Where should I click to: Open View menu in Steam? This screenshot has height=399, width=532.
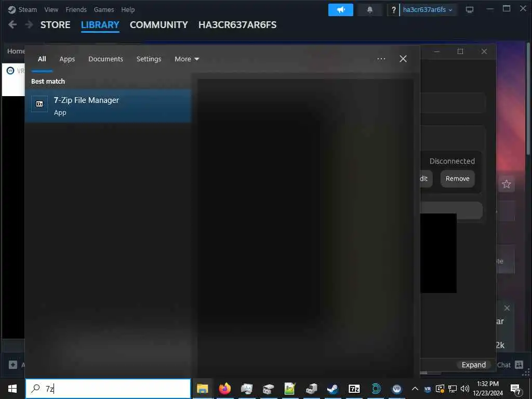click(x=51, y=9)
